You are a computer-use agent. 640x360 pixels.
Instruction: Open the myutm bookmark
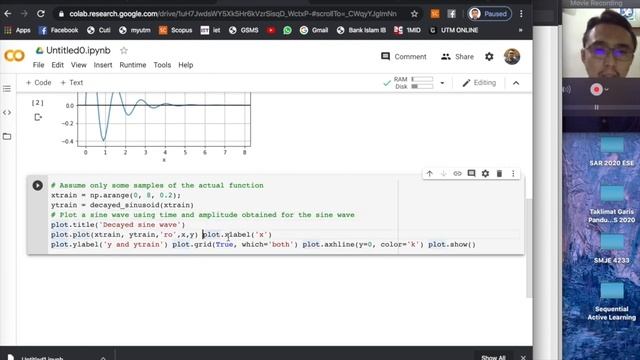click(x=135, y=30)
